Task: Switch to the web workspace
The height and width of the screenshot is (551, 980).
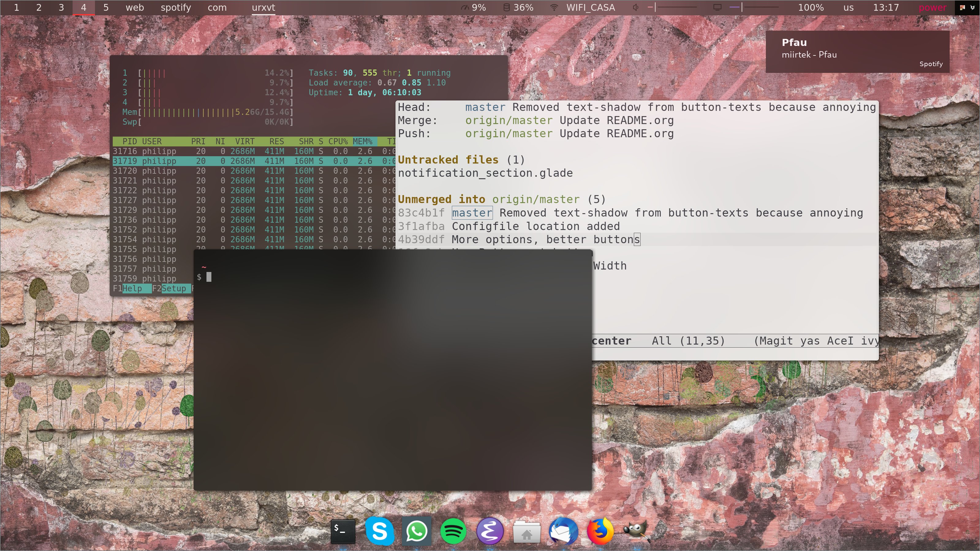Action: click(135, 8)
